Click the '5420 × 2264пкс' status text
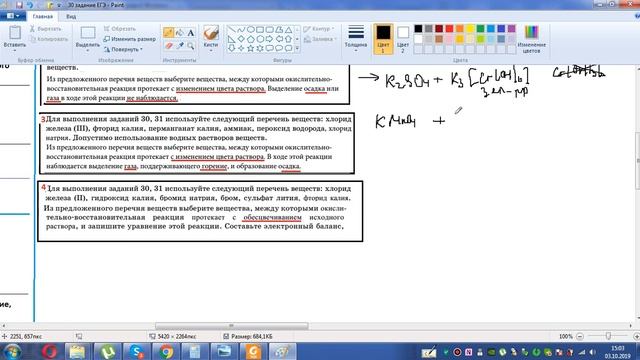The height and width of the screenshot is (360, 640). coord(177,336)
